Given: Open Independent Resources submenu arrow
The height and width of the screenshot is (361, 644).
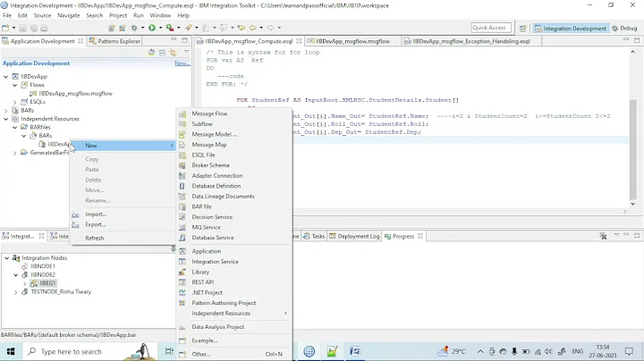Looking at the screenshot, I should 285,314.
